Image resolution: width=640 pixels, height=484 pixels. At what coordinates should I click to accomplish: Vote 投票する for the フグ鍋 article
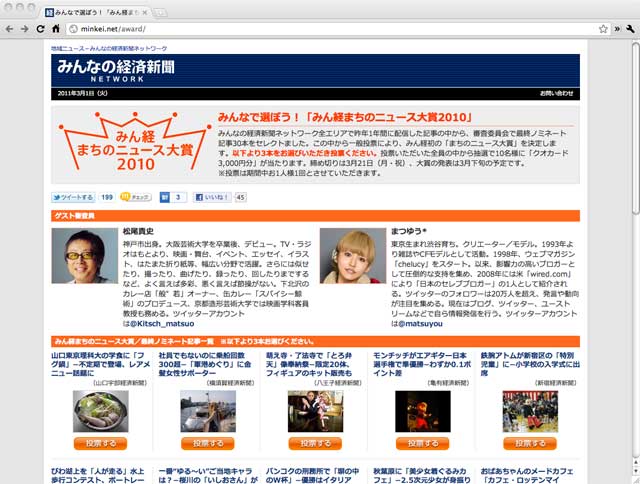(x=100, y=444)
